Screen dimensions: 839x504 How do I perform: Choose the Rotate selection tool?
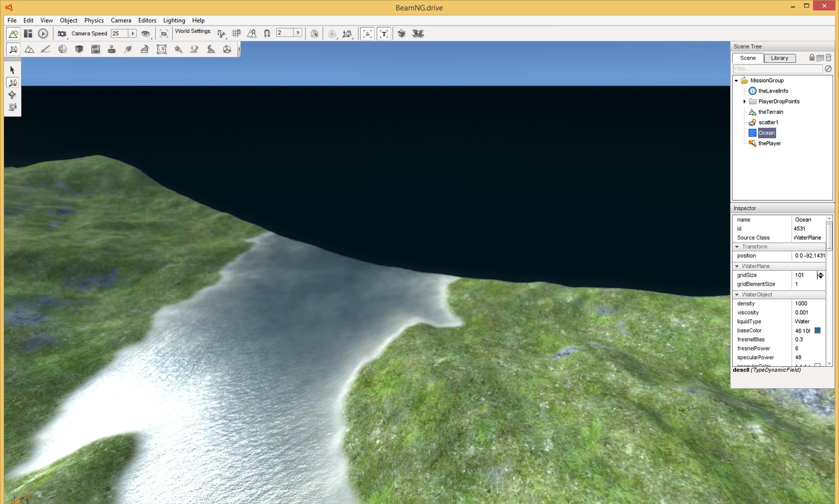pos(12,94)
